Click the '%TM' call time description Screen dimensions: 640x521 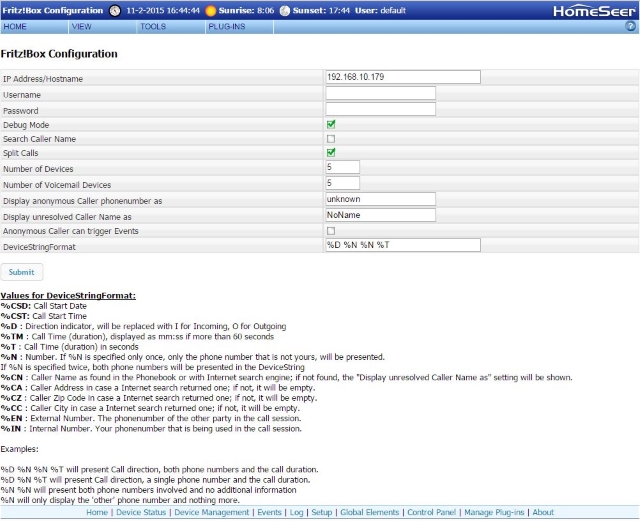(x=137, y=336)
